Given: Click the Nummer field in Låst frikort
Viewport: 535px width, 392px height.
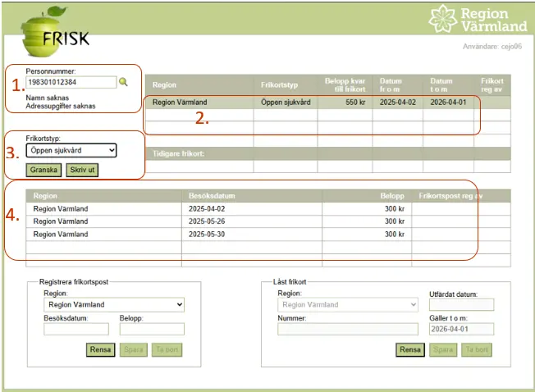Looking at the screenshot, I should pyautogui.click(x=348, y=329).
